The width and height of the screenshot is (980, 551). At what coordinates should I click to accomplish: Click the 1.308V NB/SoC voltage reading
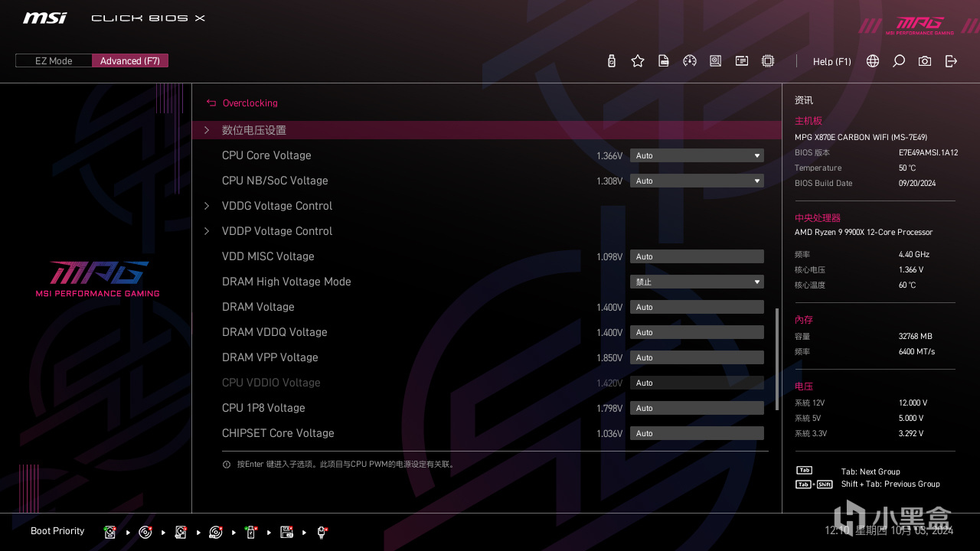coord(609,181)
